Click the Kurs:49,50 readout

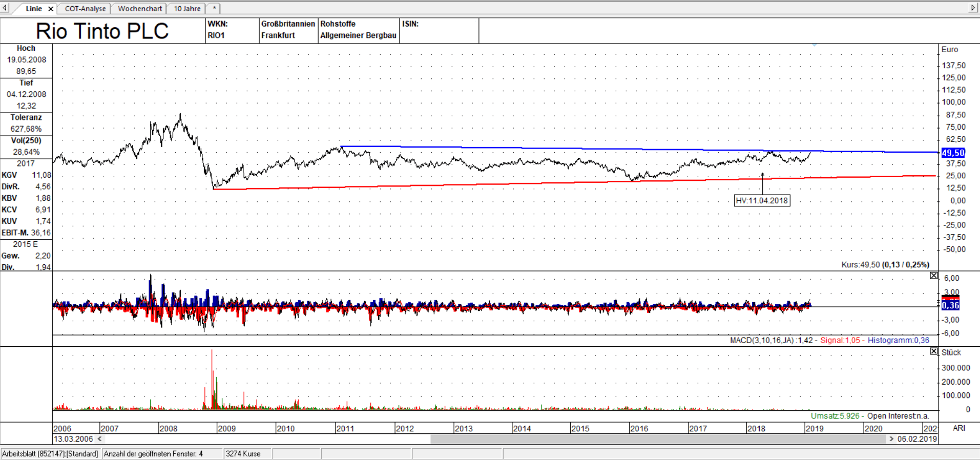pyautogui.click(x=885, y=265)
